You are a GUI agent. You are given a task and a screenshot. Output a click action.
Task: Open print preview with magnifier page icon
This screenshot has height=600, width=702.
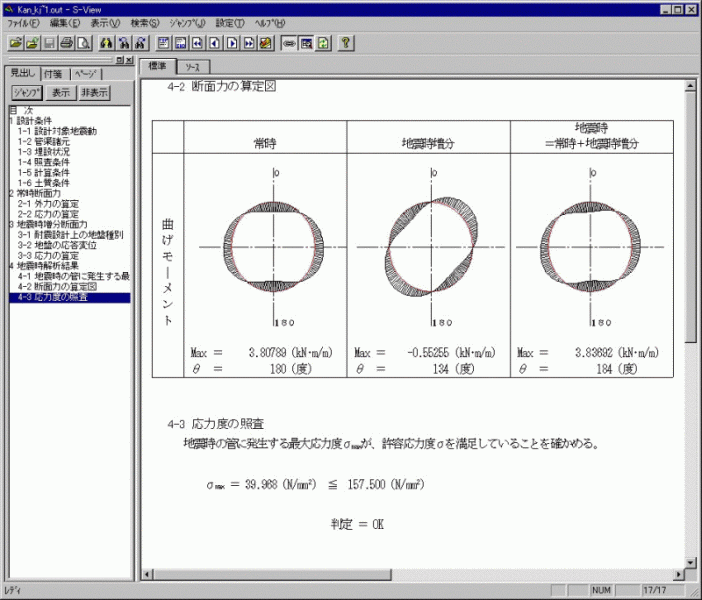[x=84, y=43]
